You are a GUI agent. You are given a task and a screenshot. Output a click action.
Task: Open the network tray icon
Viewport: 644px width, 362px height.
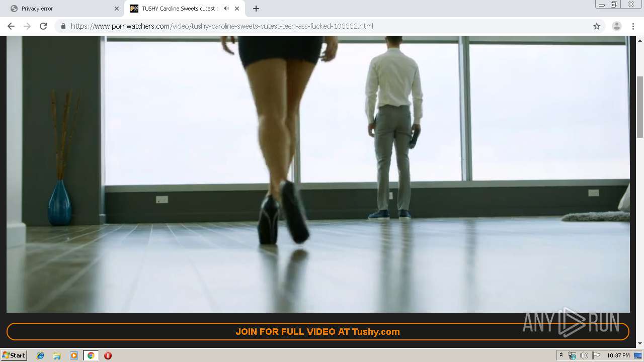[x=572, y=355]
